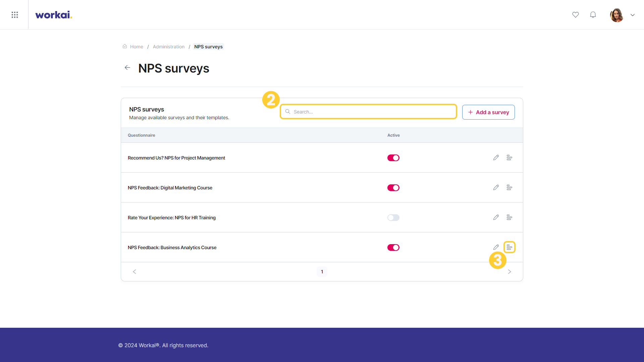Viewport: 644px width, 362px height.
Task: View results for the Digital Marketing Course survey
Action: tap(509, 187)
